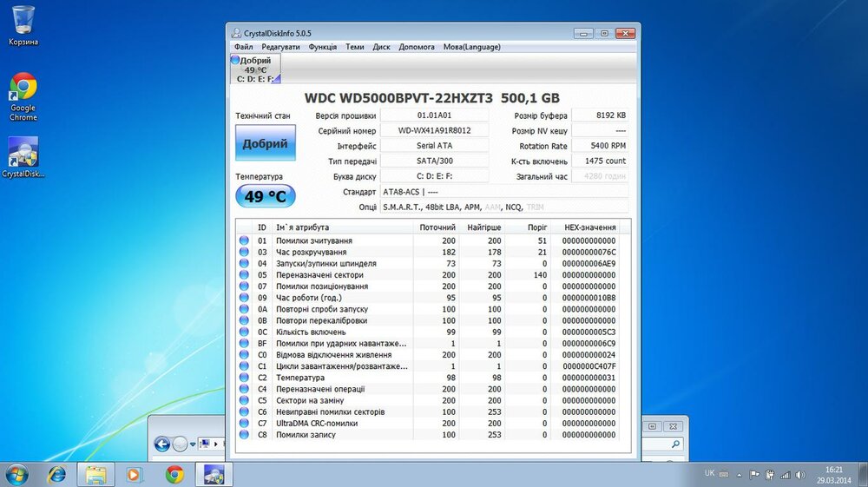The height and width of the screenshot is (487, 868).
Task: Open the Функція menu
Action: pos(322,47)
